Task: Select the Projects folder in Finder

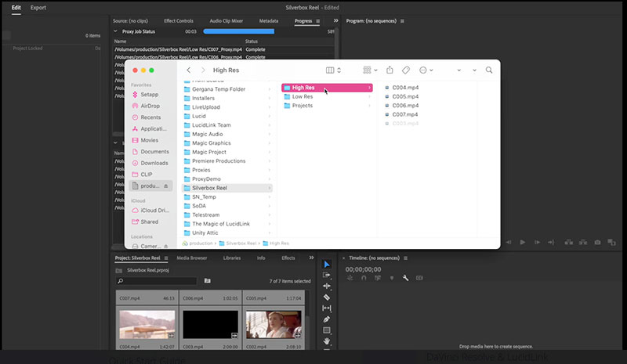Action: pyautogui.click(x=327, y=106)
